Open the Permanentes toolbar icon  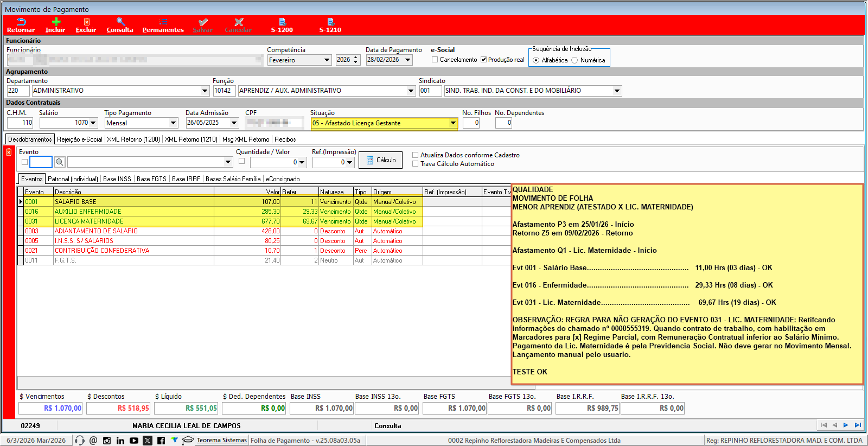point(163,22)
